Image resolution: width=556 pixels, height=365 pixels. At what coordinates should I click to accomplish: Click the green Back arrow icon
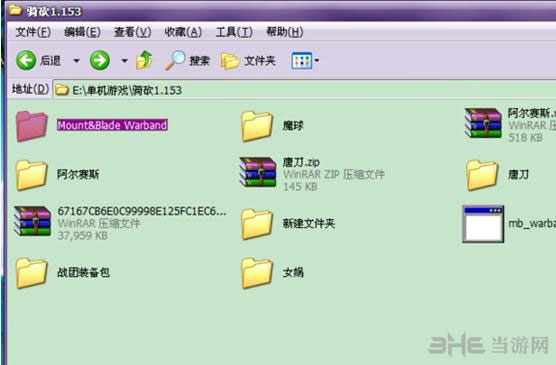pyautogui.click(x=26, y=60)
